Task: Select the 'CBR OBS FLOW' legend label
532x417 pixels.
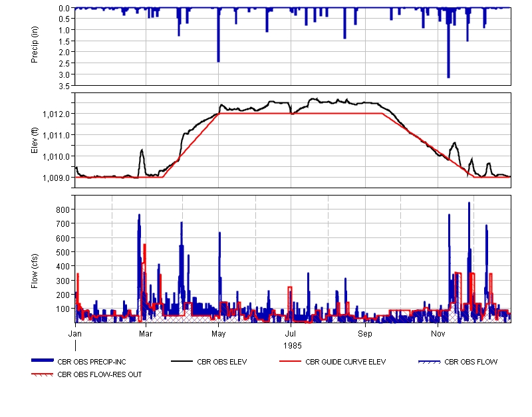Action: (471, 362)
